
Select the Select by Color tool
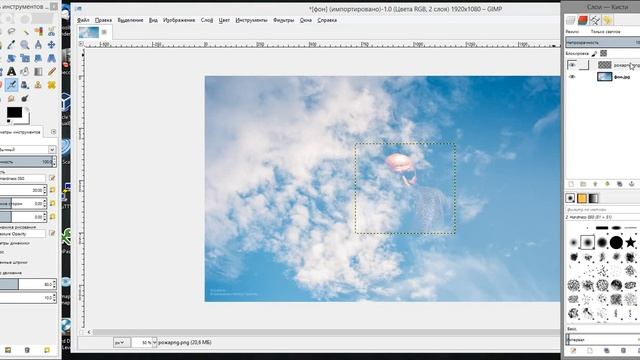(38, 31)
